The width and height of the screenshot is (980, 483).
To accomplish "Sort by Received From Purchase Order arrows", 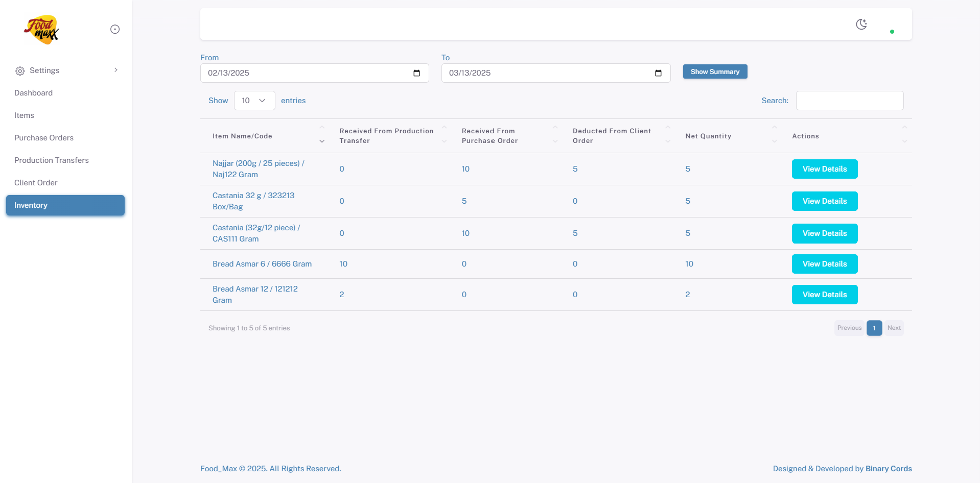I will tap(555, 135).
